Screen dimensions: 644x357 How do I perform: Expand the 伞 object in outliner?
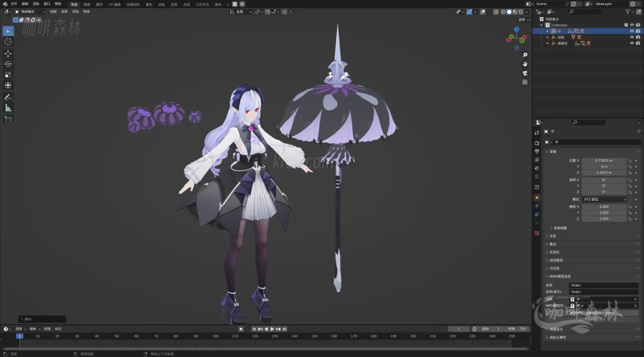[x=548, y=31]
